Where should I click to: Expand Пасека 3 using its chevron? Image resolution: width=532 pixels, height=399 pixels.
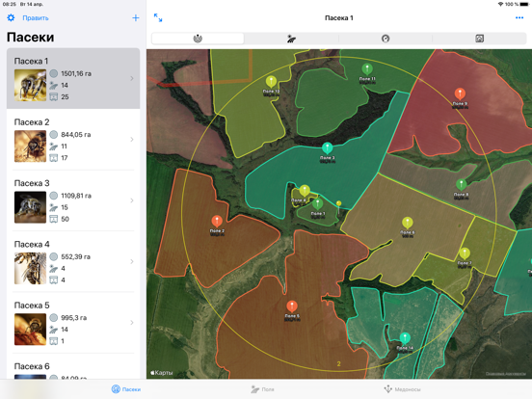point(132,200)
